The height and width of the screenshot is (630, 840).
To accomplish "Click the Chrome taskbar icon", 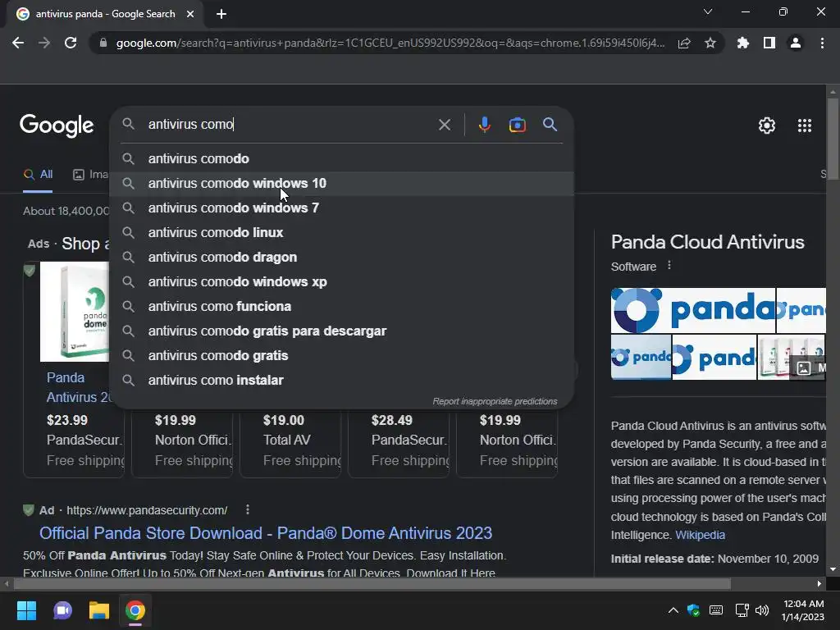I will [135, 610].
